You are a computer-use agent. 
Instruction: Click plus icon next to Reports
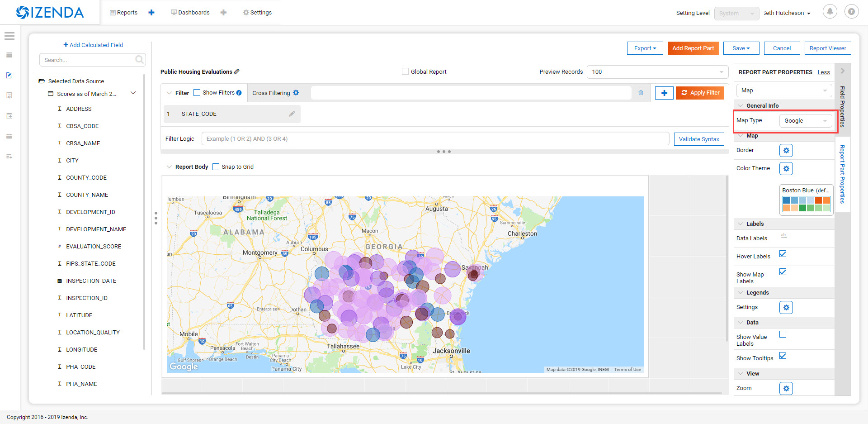[x=151, y=13]
